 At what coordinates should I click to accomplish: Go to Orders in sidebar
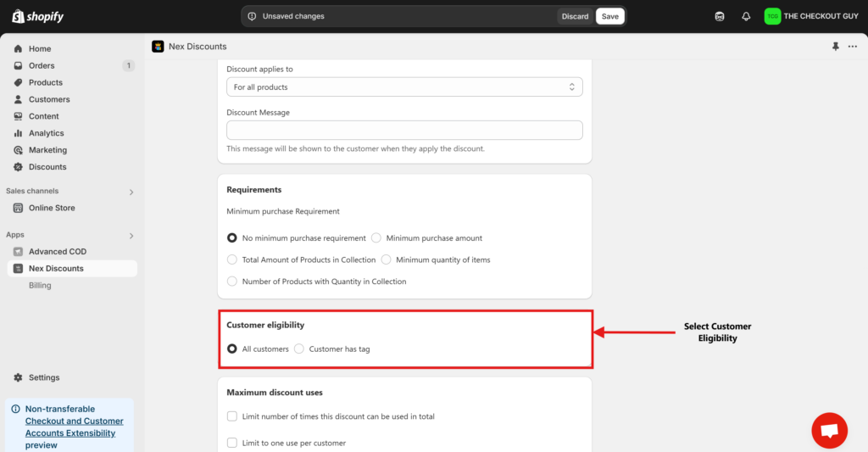(42, 65)
